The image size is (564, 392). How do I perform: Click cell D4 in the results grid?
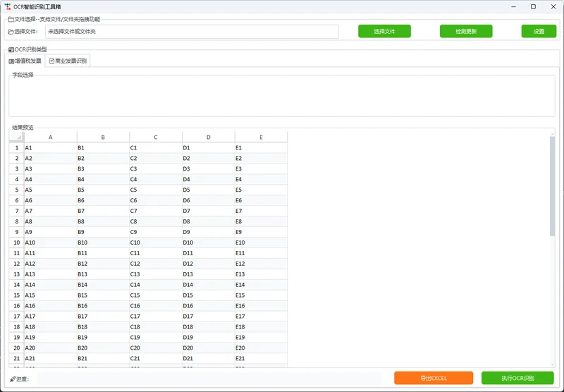208,179
